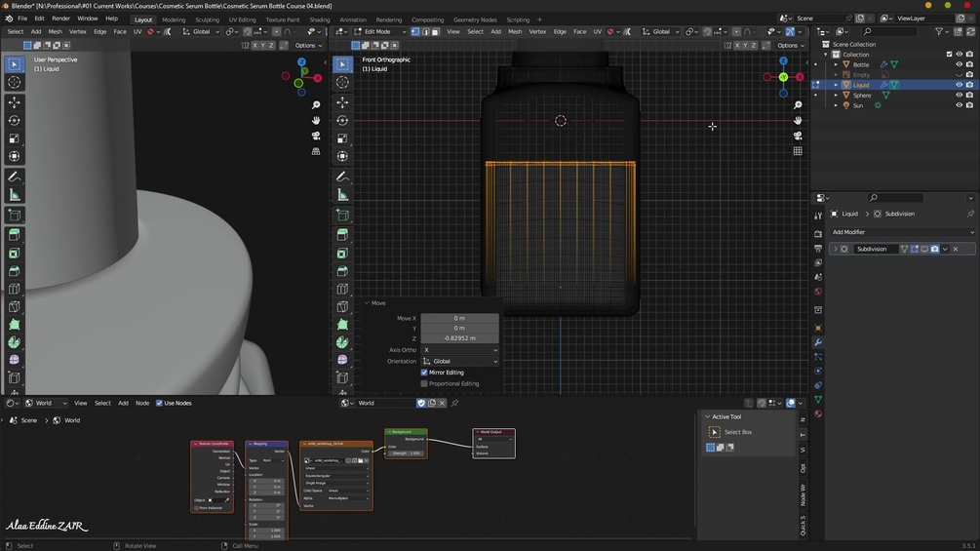
Task: Click the Move Z value field
Action: pos(459,338)
